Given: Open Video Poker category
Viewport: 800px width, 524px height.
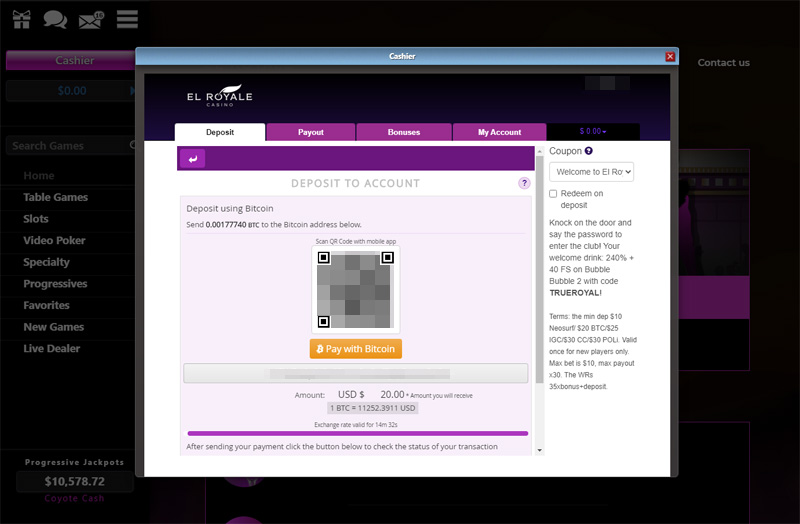Looking at the screenshot, I should (x=54, y=240).
